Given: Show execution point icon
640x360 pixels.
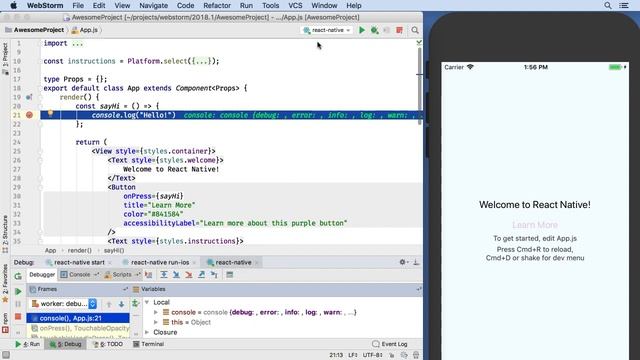Looking at the screenshot, I should (x=149, y=275).
